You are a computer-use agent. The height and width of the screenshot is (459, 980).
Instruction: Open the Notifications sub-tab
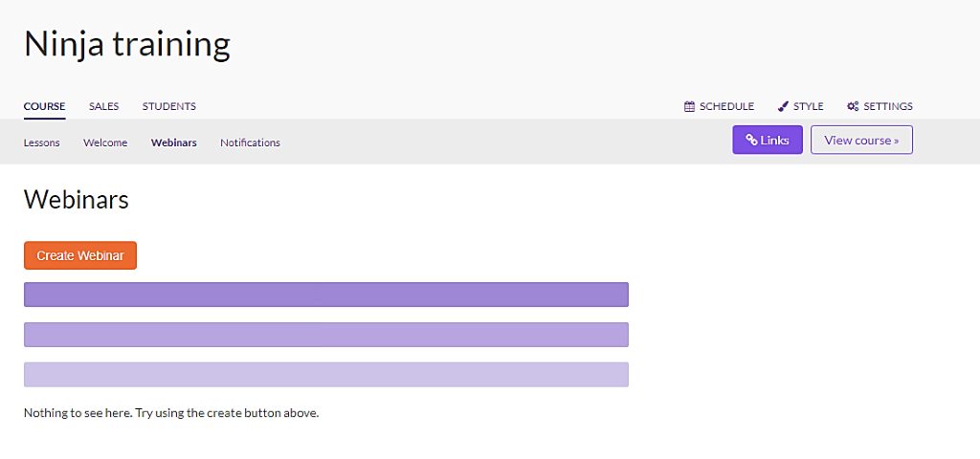pyautogui.click(x=250, y=142)
